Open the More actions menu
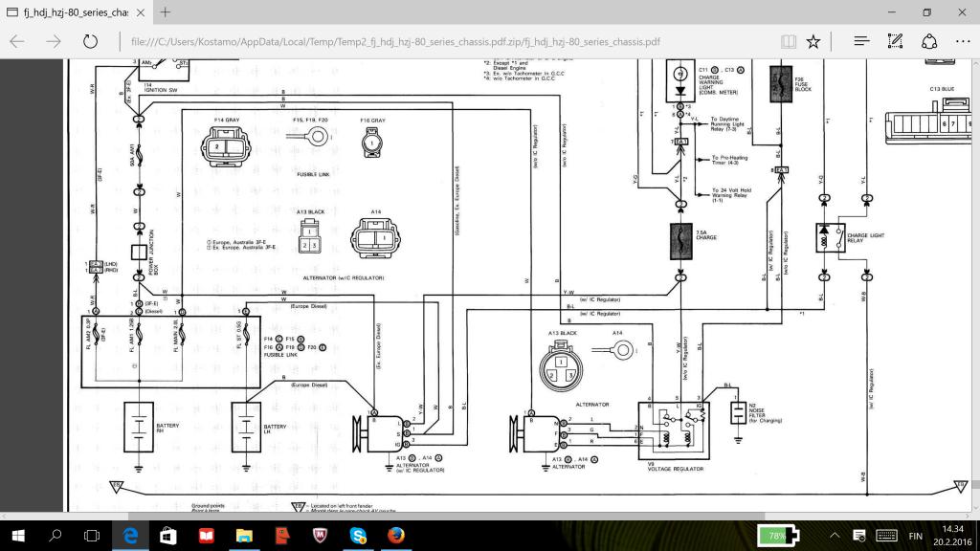Image resolution: width=980 pixels, height=551 pixels. [x=962, y=41]
